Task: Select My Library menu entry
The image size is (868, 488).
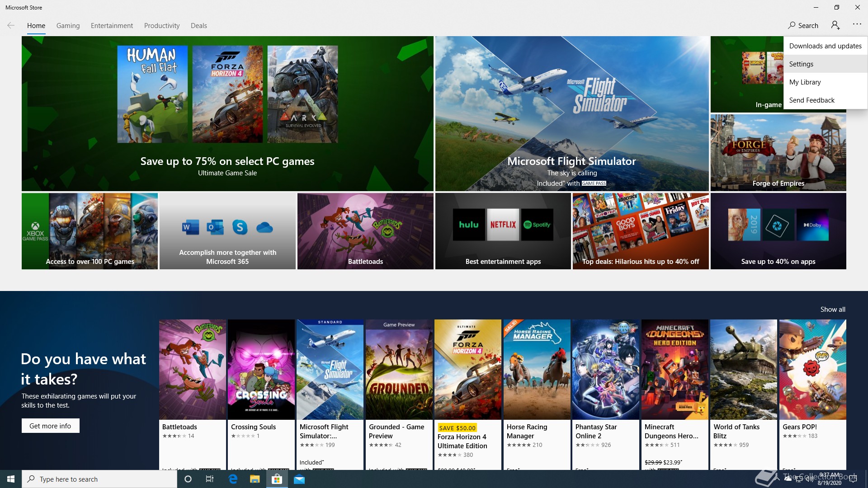Action: click(x=825, y=82)
